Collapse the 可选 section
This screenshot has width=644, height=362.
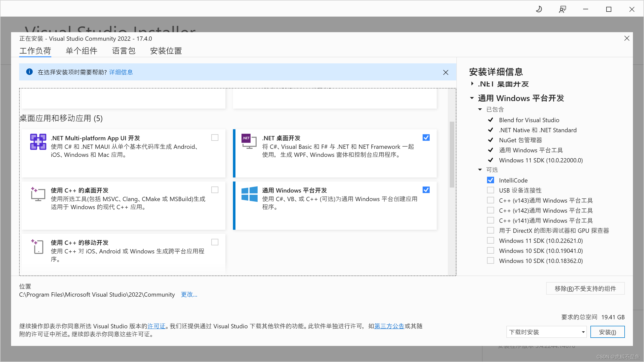pyautogui.click(x=480, y=170)
